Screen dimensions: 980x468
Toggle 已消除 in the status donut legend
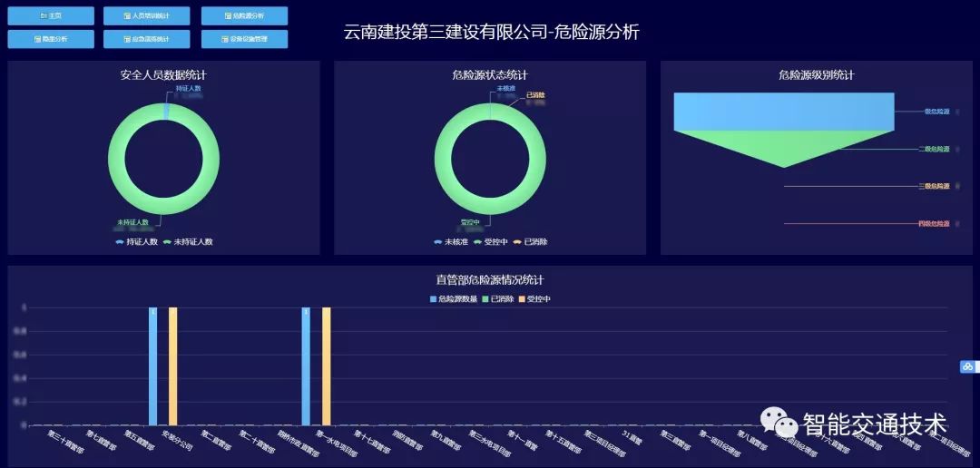[530, 242]
